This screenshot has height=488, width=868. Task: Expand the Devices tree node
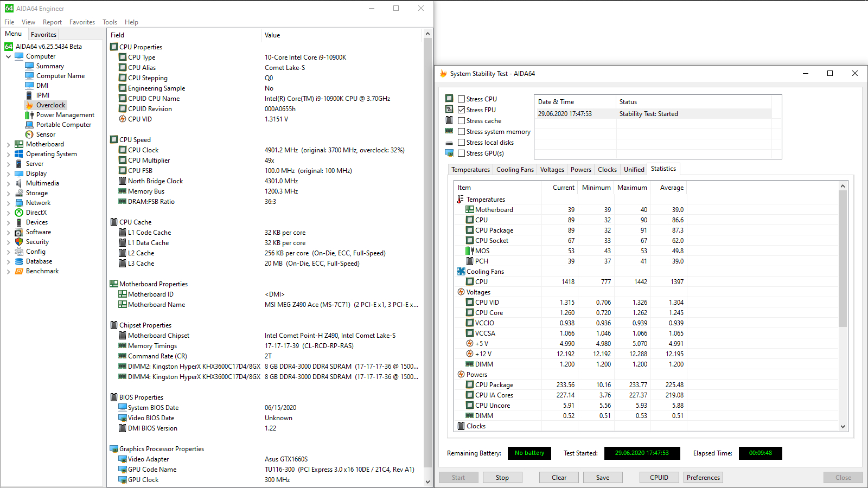coord(9,222)
